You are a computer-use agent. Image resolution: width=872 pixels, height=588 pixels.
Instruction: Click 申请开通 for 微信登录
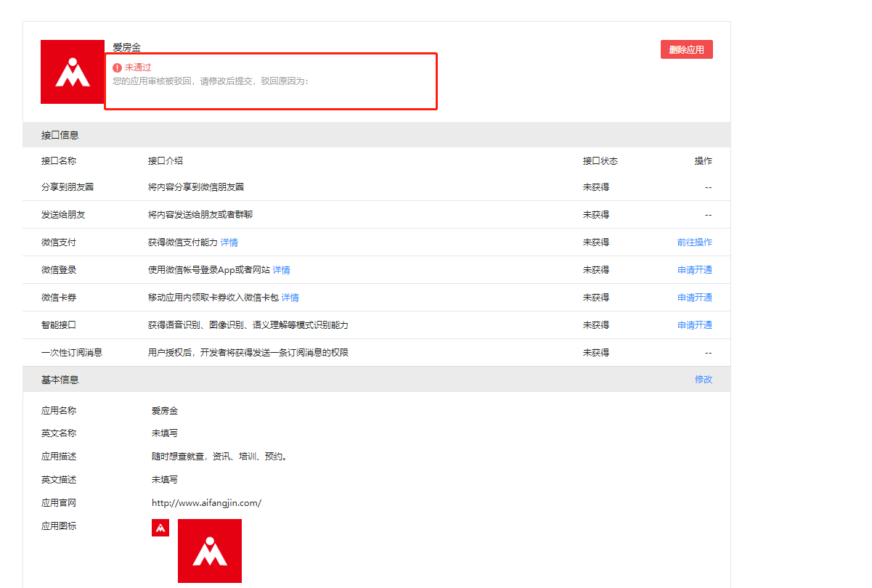coord(695,270)
